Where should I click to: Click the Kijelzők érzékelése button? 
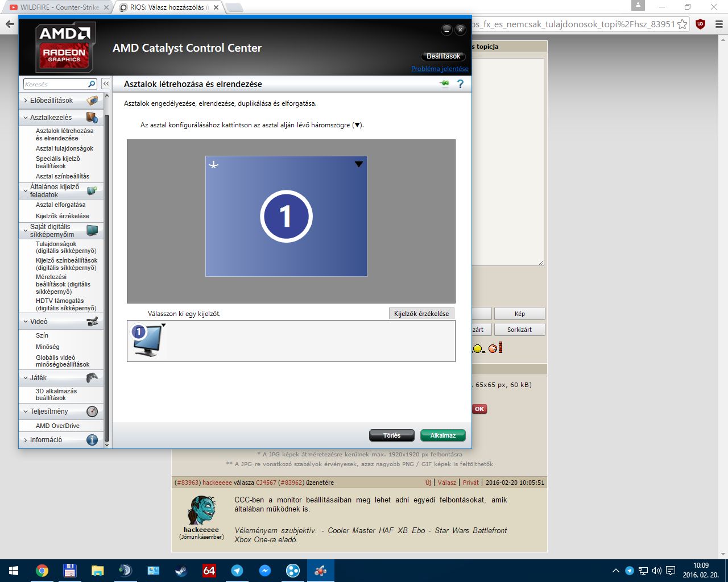tap(421, 313)
